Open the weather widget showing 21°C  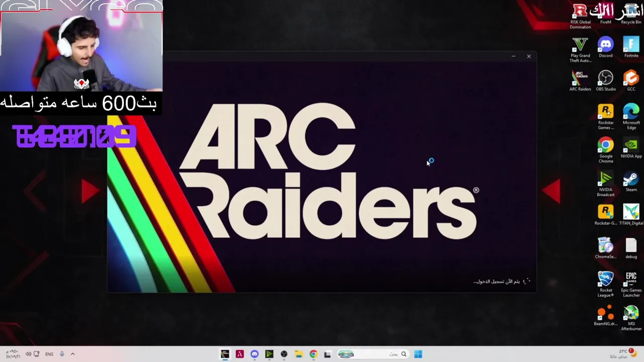624,354
